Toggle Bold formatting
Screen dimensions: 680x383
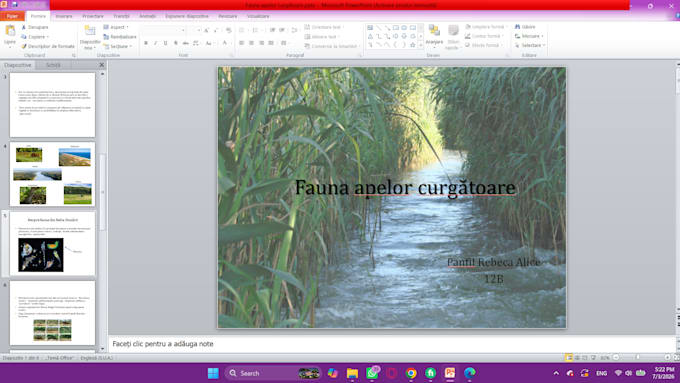coord(146,43)
